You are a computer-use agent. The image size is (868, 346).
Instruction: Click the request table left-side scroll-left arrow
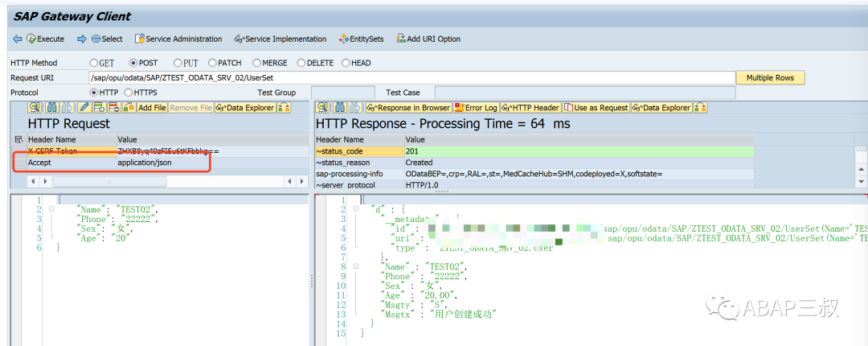point(32,181)
